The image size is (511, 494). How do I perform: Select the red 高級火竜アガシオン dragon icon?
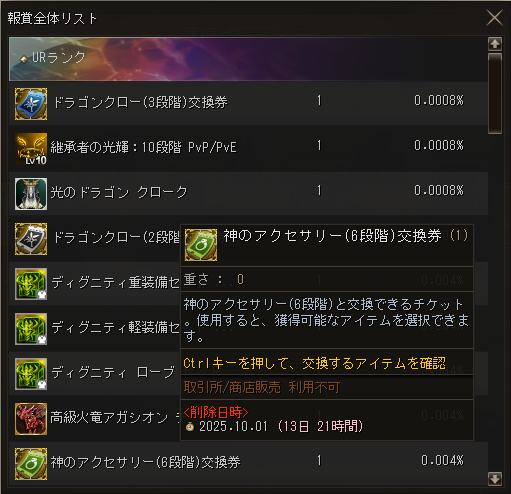31,419
